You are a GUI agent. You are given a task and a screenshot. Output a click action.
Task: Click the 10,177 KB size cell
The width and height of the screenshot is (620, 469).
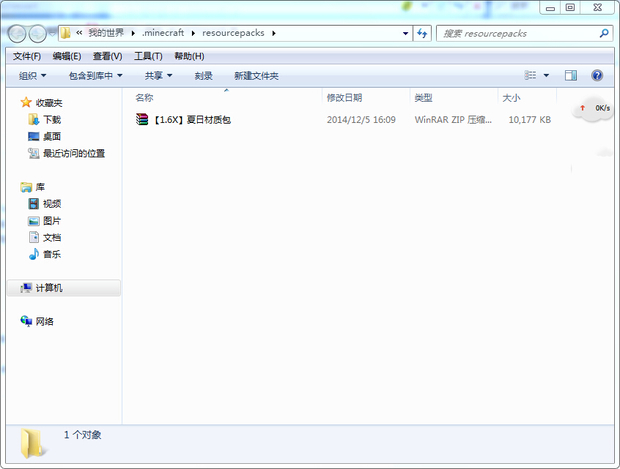[529, 119]
